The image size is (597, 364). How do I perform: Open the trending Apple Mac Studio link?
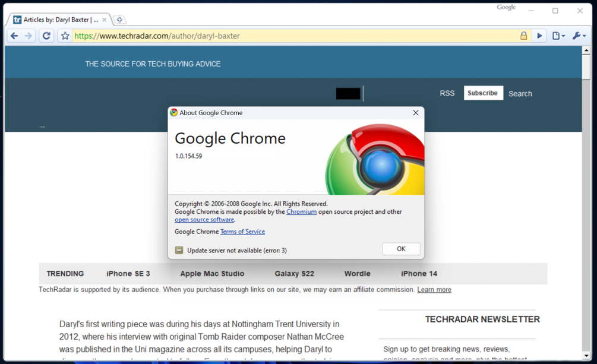212,273
